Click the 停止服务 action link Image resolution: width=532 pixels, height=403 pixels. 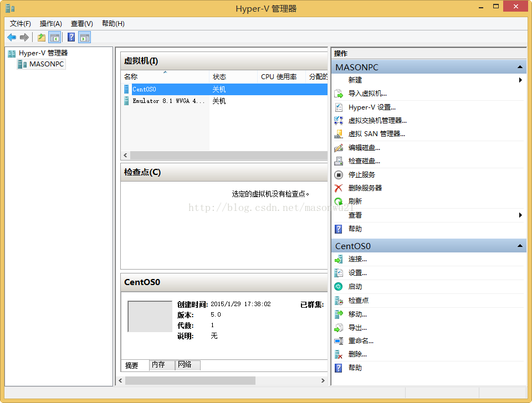pyautogui.click(x=362, y=175)
